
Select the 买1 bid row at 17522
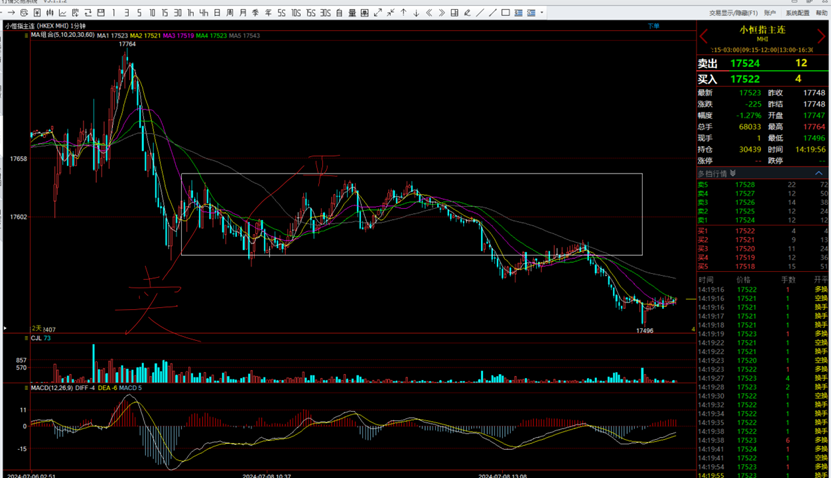coord(763,231)
